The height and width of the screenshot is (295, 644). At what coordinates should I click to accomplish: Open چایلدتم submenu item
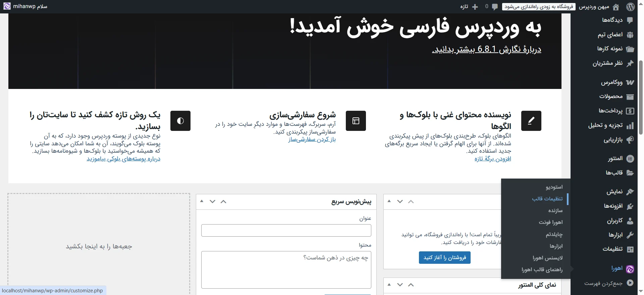click(554, 234)
